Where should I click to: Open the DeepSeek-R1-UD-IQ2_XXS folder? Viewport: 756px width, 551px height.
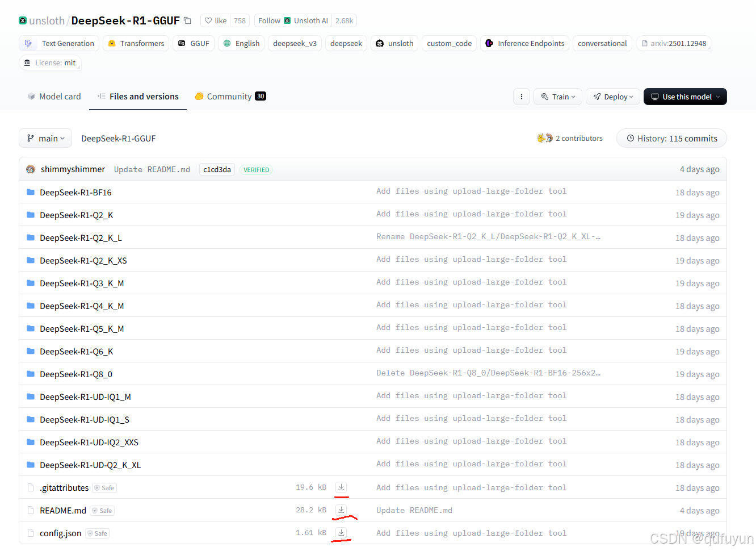(x=89, y=443)
